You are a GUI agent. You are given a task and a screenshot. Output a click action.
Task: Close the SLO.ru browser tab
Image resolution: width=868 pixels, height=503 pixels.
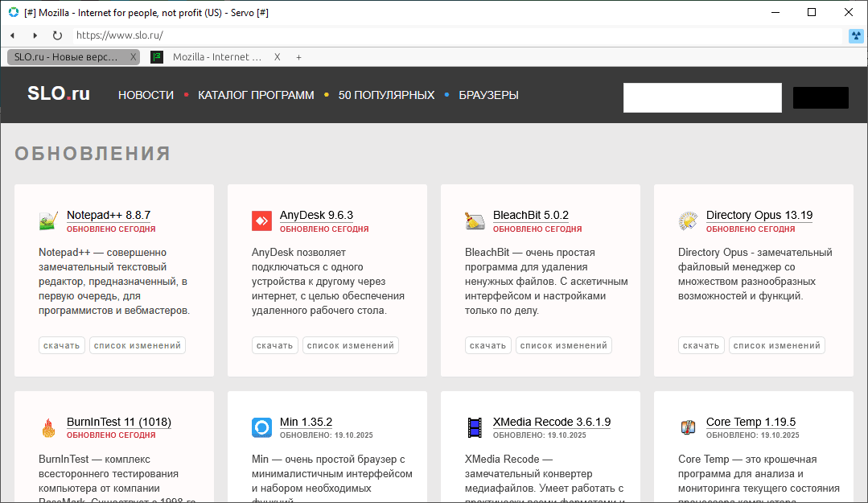(x=134, y=57)
